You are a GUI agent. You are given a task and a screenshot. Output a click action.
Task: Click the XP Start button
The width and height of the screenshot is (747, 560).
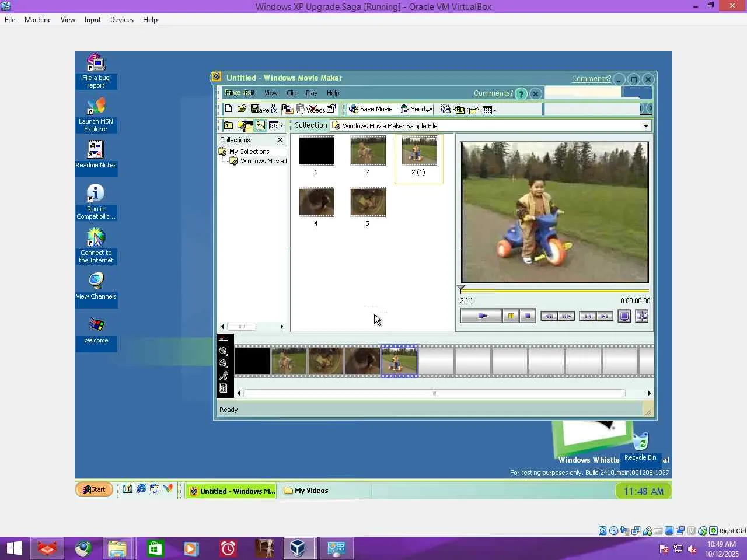coord(94,490)
